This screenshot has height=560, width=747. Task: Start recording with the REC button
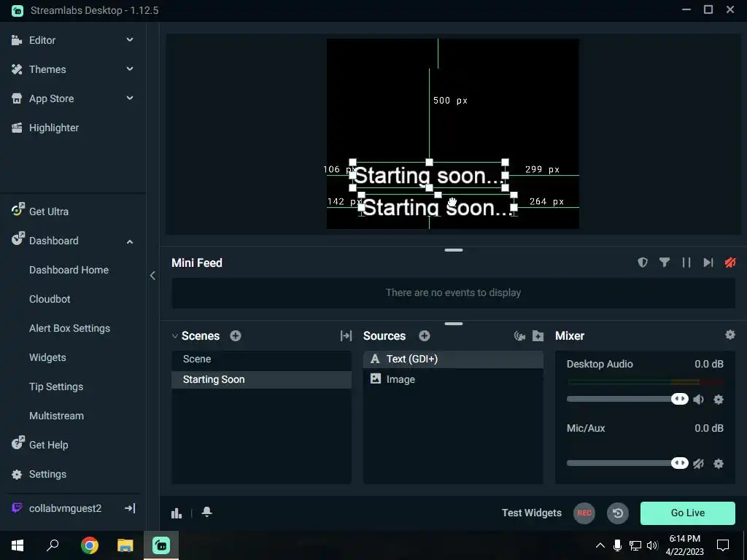click(584, 513)
